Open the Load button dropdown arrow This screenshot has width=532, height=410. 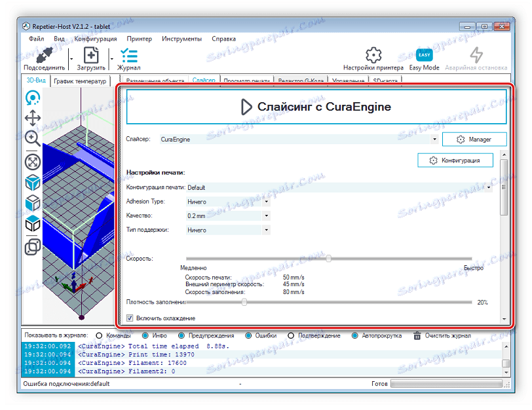[x=112, y=59]
